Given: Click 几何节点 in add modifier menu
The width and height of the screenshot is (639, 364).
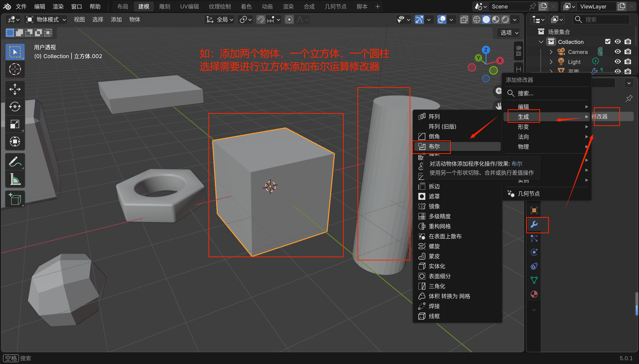Looking at the screenshot, I should click(529, 194).
